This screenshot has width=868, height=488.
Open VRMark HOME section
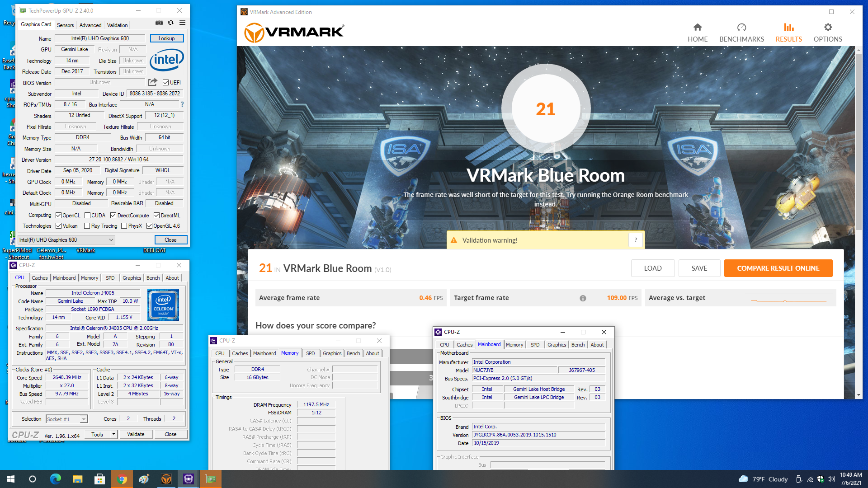698,33
